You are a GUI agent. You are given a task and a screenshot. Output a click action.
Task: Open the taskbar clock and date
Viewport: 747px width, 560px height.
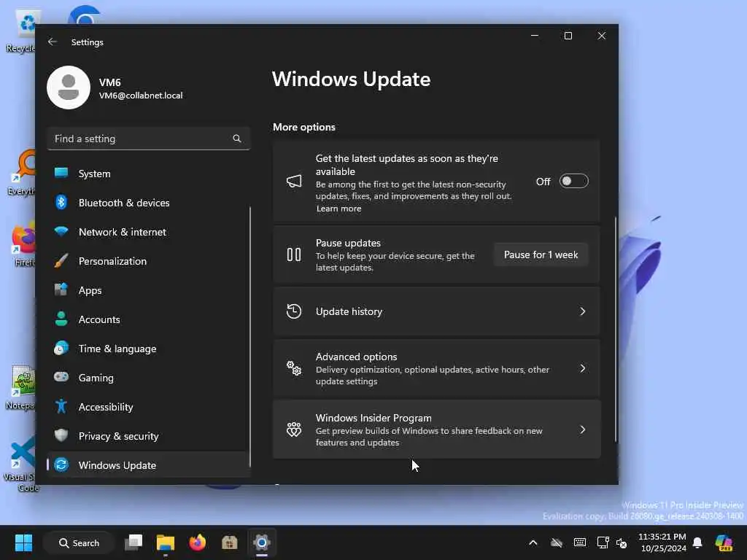coord(662,542)
